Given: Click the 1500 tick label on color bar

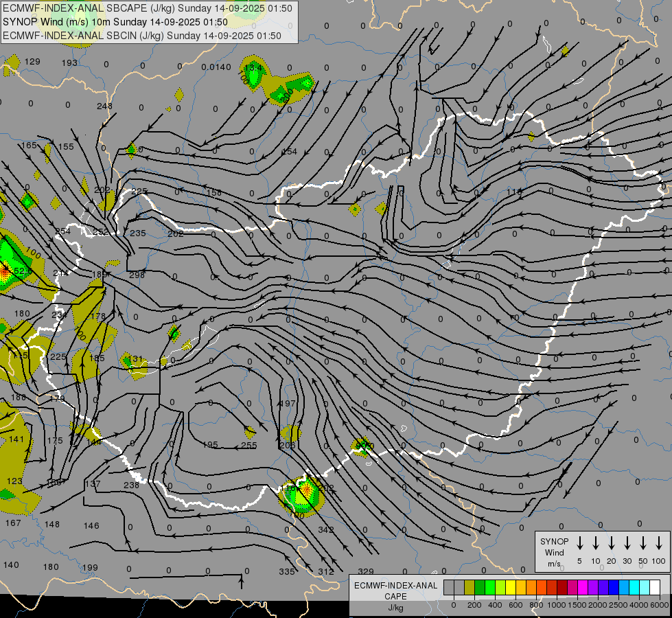Looking at the screenshot, I should [577, 605].
